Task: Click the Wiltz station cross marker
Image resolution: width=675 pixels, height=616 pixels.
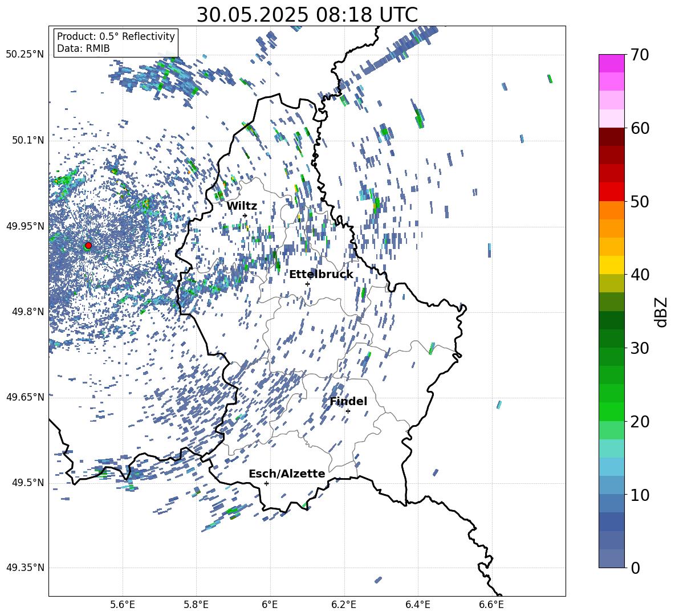Action: 245,215
